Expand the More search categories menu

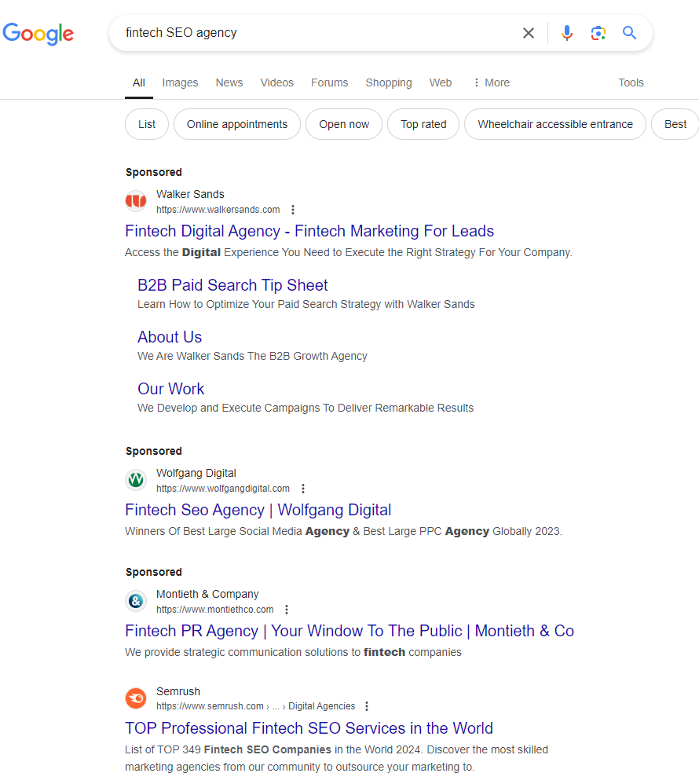[x=492, y=82]
